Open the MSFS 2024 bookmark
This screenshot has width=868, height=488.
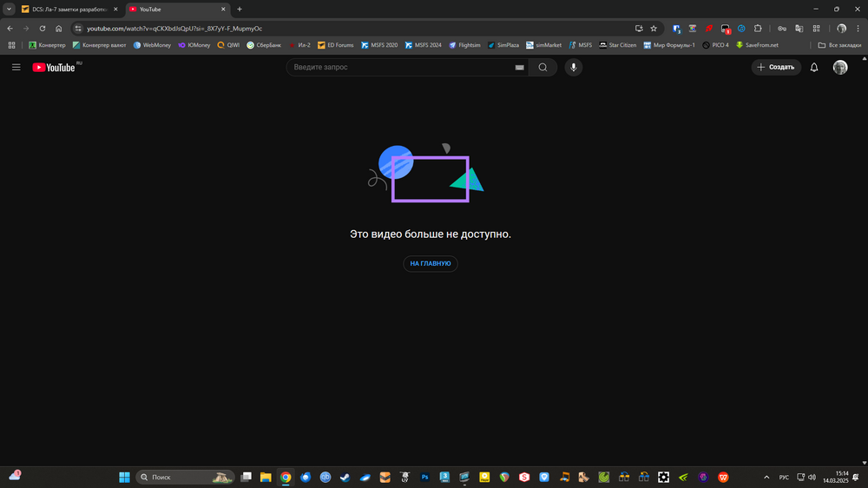(423, 45)
